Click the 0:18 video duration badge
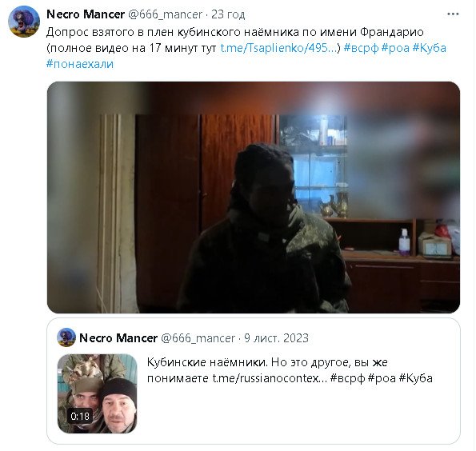The height and width of the screenshot is (451, 476). click(80, 416)
